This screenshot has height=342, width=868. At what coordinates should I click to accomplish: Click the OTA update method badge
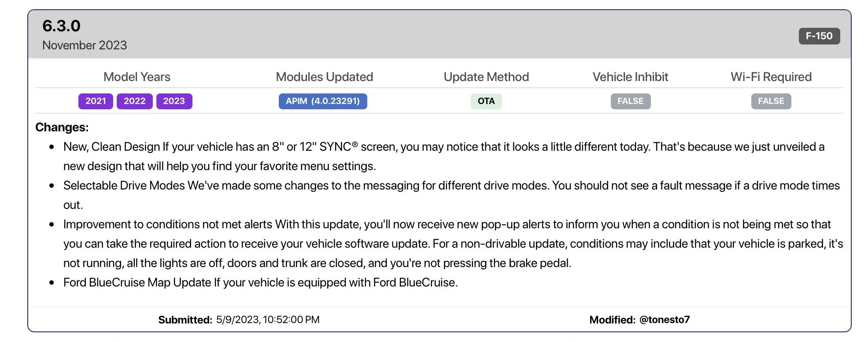pyautogui.click(x=486, y=101)
